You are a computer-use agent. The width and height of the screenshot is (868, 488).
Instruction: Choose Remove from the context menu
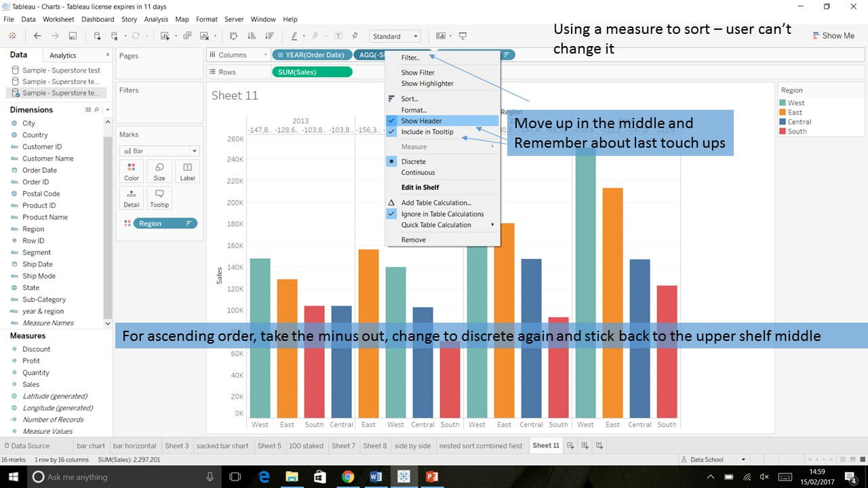pos(413,240)
